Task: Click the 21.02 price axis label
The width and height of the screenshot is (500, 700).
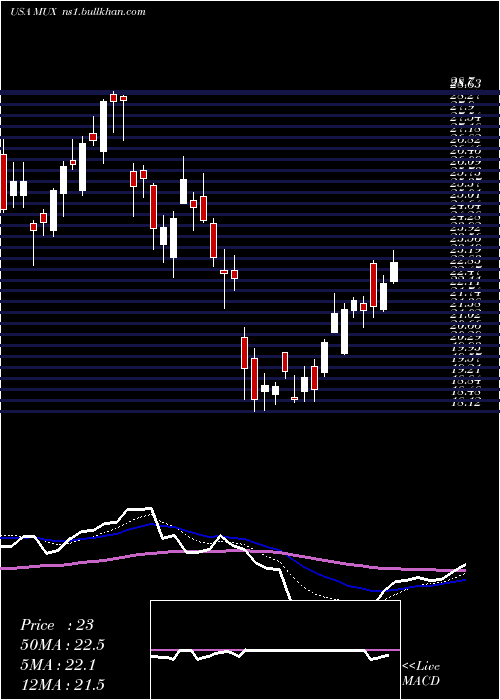Action: [x=467, y=316]
